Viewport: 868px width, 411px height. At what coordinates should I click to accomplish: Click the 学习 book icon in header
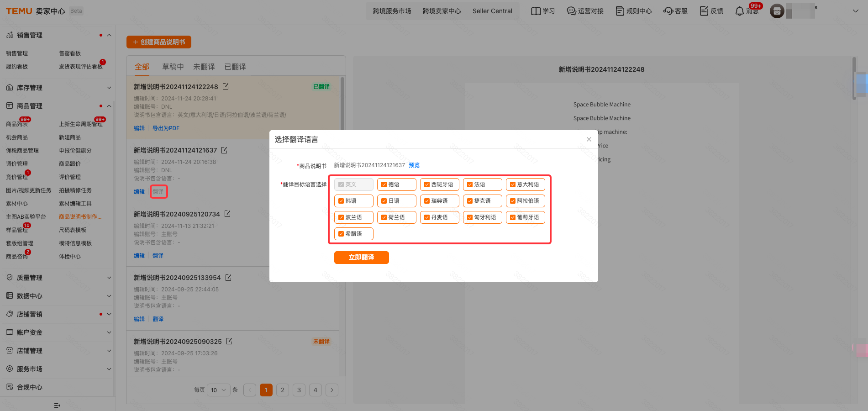pyautogui.click(x=536, y=11)
